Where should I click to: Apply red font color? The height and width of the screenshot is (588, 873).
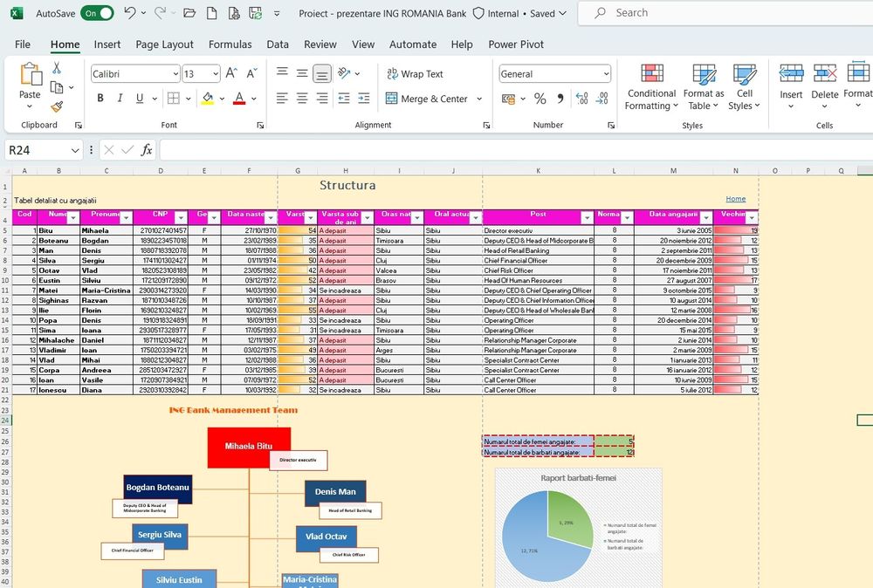coord(239,99)
